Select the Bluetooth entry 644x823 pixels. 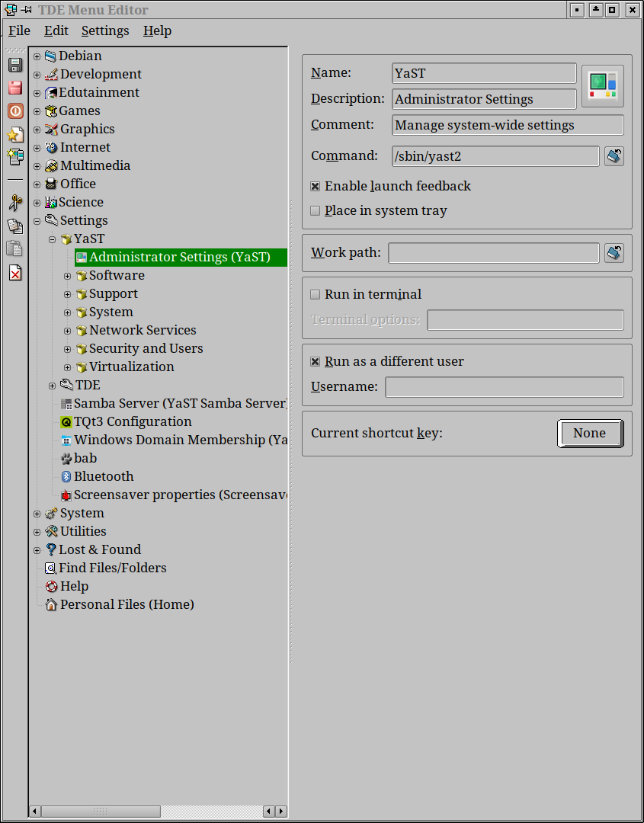pos(97,476)
